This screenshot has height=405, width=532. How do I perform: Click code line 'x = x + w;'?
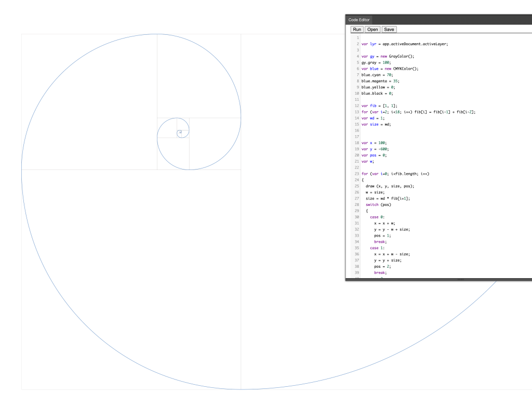click(384, 224)
